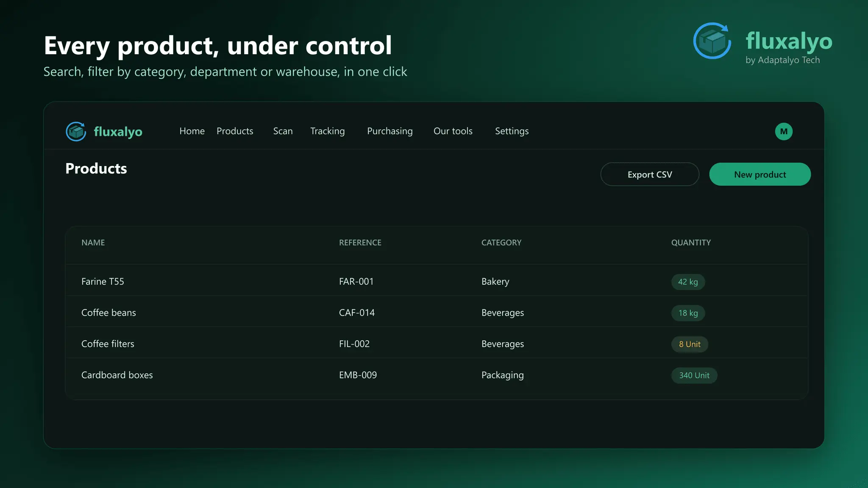Click Beverages in the Coffee filters row
The height and width of the screenshot is (488, 868).
click(x=503, y=344)
